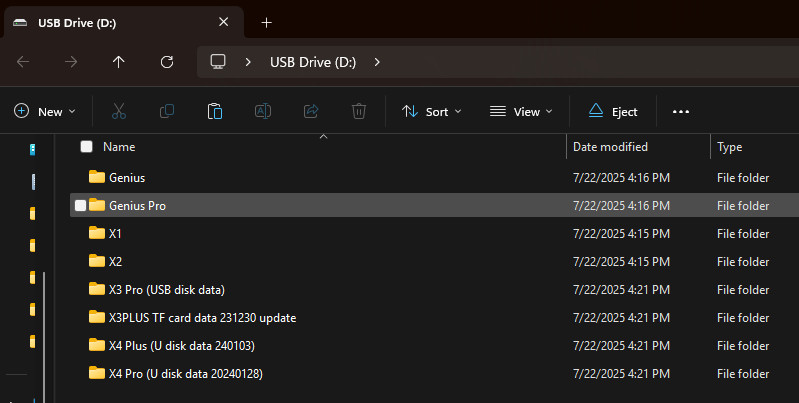Eject the USB drive

pyautogui.click(x=613, y=112)
